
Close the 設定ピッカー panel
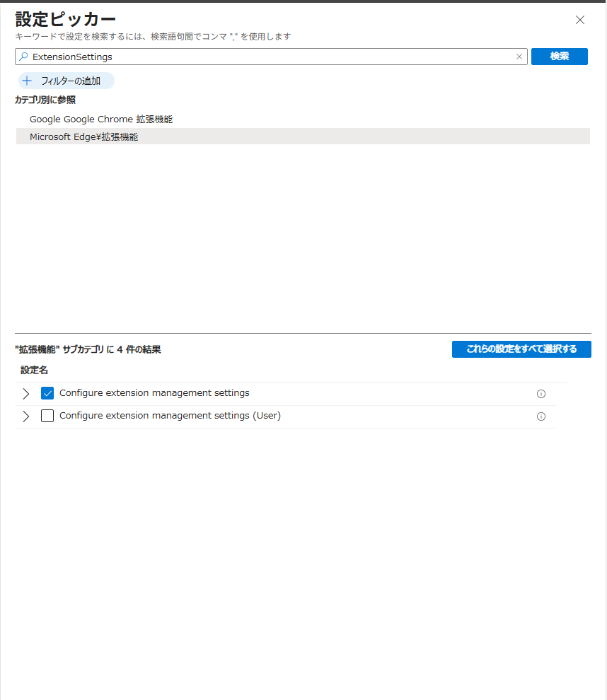579,20
